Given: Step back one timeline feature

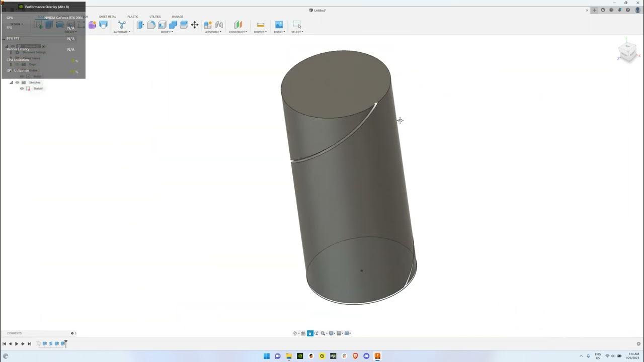Looking at the screenshot, I should (10, 344).
